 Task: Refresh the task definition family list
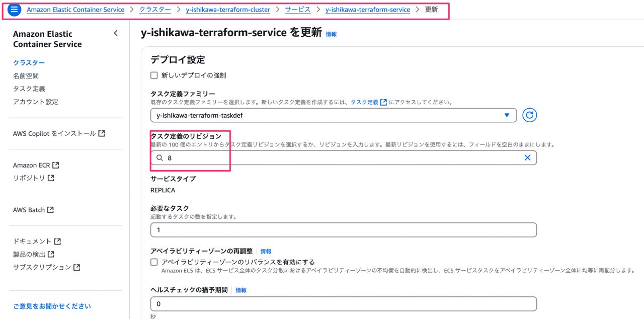tap(529, 115)
